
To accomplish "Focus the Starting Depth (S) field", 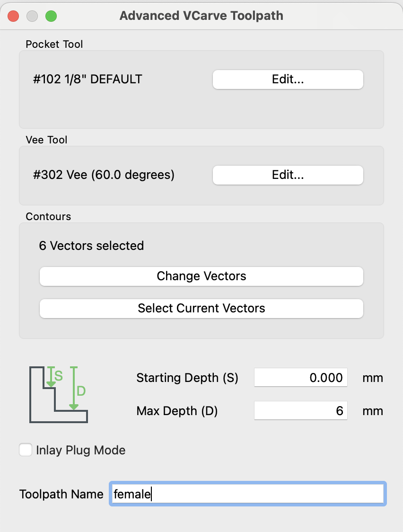I will [300, 378].
